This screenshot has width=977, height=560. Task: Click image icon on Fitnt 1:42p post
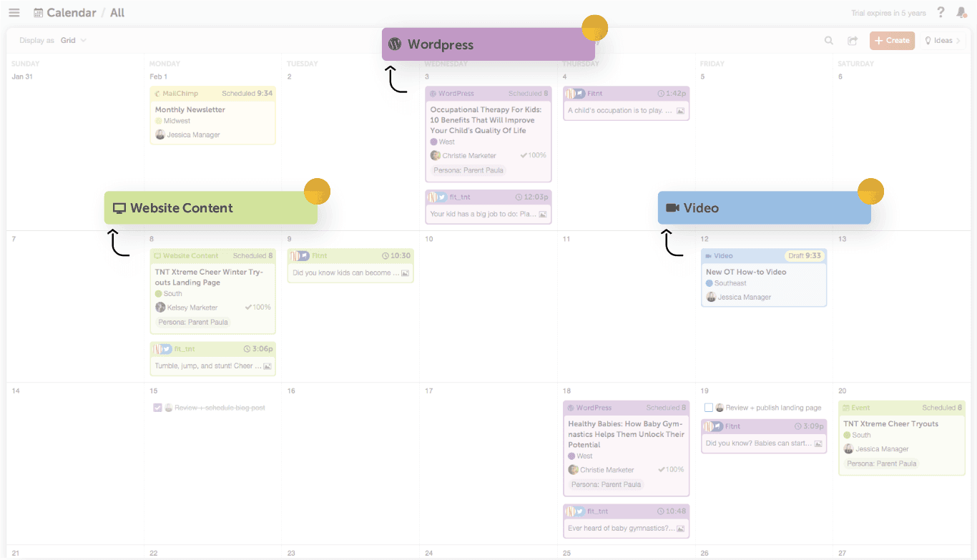point(680,111)
